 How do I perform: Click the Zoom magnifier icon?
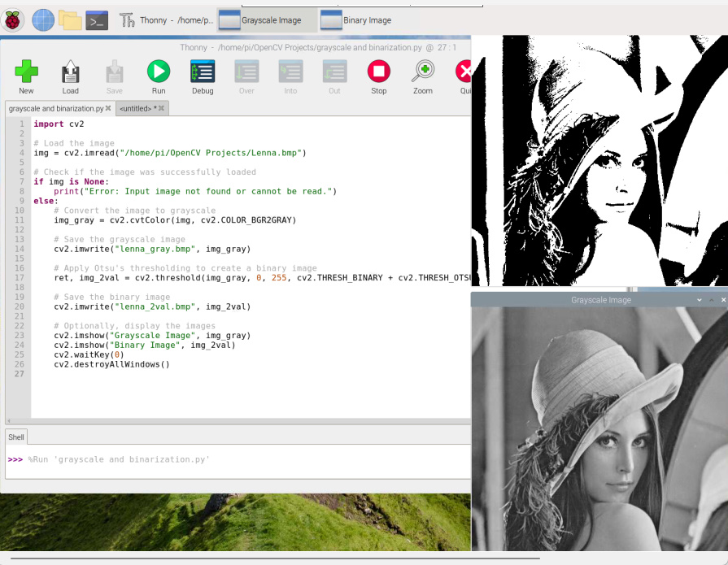423,72
